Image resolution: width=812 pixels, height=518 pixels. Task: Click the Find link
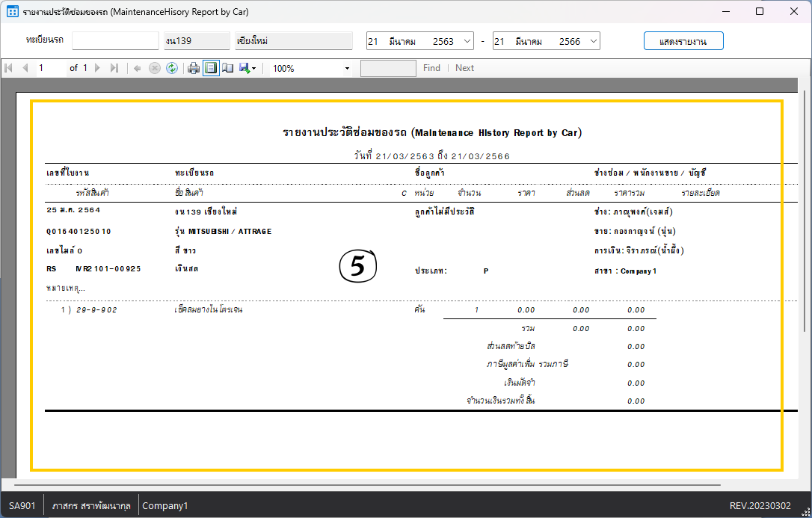(431, 68)
